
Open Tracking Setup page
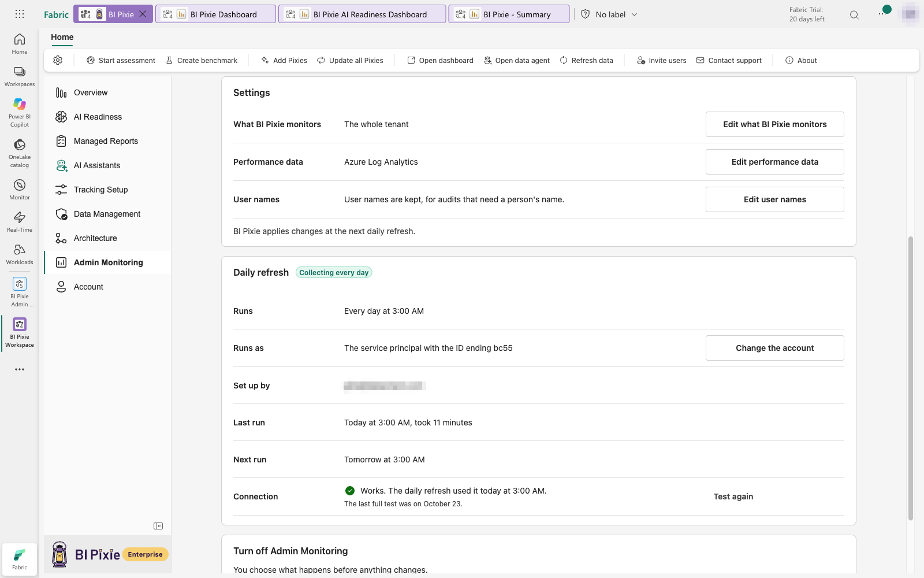pos(107,190)
